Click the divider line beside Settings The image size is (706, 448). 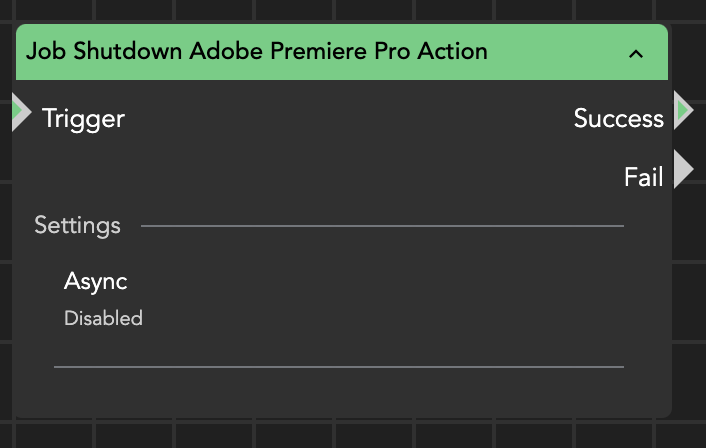[x=380, y=226]
